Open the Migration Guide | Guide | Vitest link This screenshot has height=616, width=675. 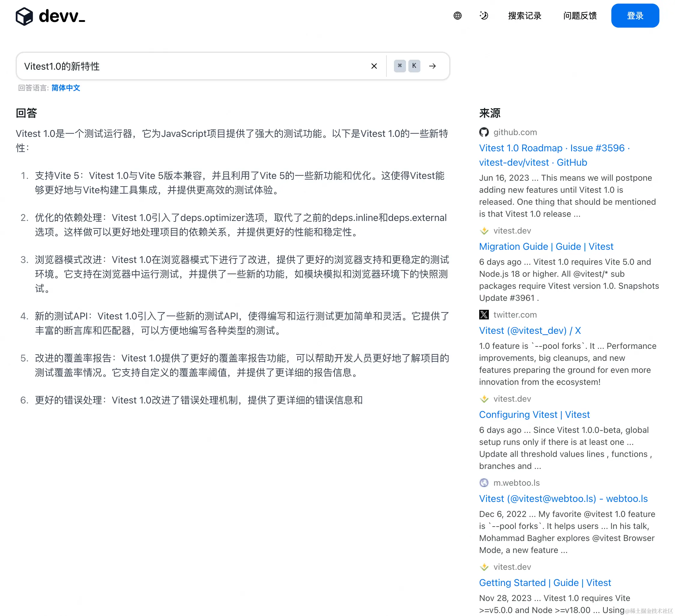(546, 246)
